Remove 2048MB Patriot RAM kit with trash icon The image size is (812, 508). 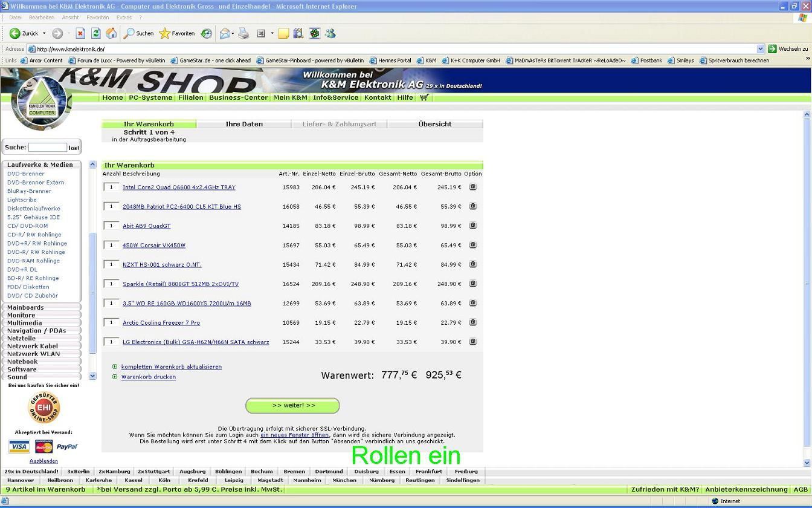[x=473, y=206]
